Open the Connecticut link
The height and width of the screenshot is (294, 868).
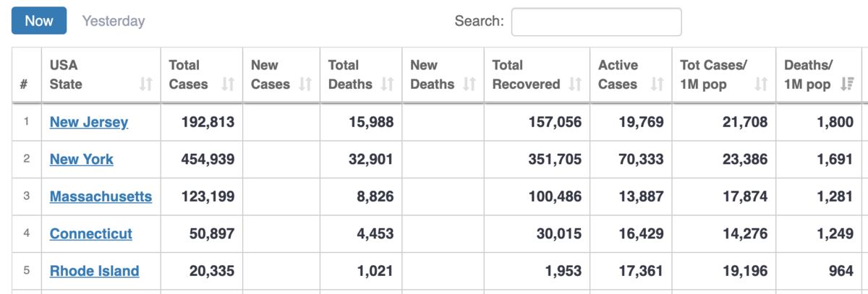click(91, 233)
